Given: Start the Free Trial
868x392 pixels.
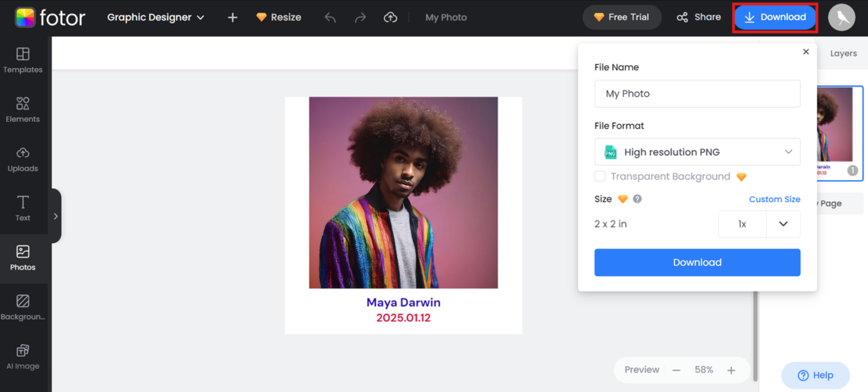Looking at the screenshot, I should 622,17.
